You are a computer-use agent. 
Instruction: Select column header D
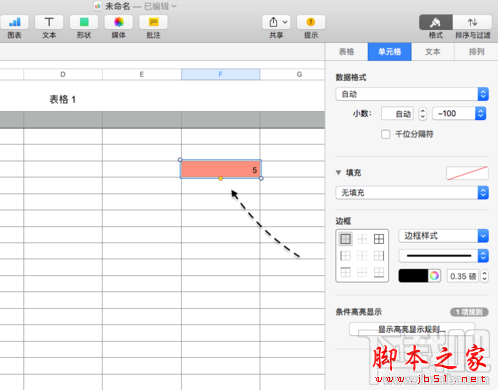[63, 74]
